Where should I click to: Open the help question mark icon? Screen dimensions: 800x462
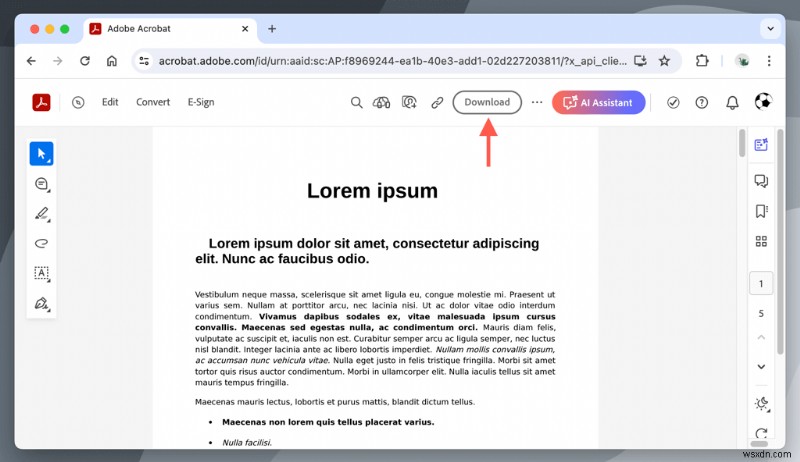click(702, 102)
